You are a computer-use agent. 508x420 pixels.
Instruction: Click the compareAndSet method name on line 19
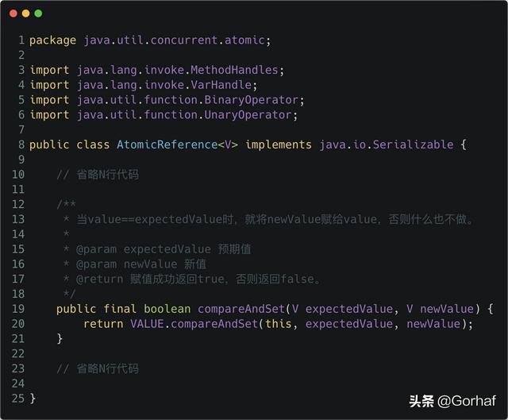[x=237, y=309]
